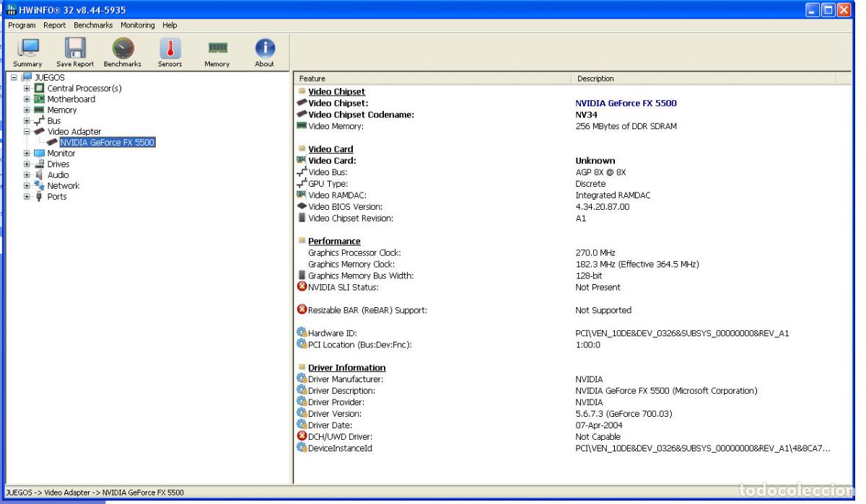
Task: Open the Program menu
Action: click(x=22, y=25)
